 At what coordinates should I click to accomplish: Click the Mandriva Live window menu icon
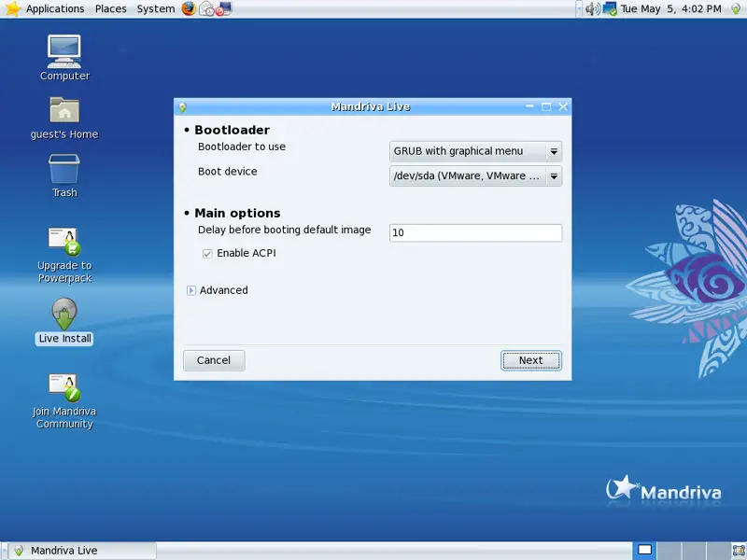(x=182, y=107)
